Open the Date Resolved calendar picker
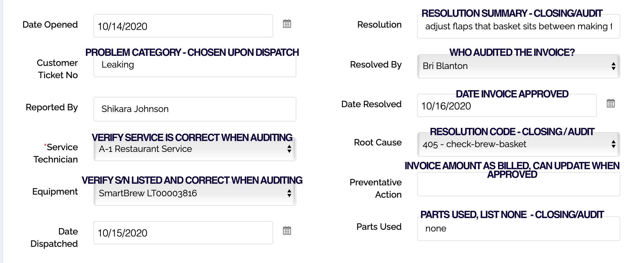 [x=611, y=104]
